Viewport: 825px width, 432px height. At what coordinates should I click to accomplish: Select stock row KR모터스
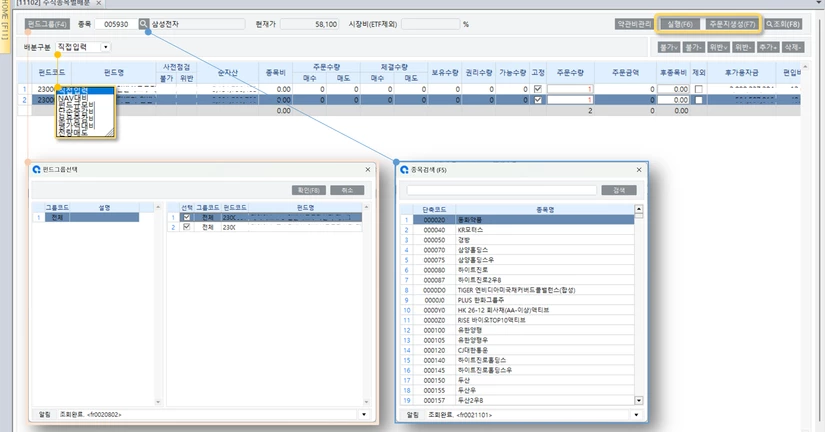(x=518, y=230)
